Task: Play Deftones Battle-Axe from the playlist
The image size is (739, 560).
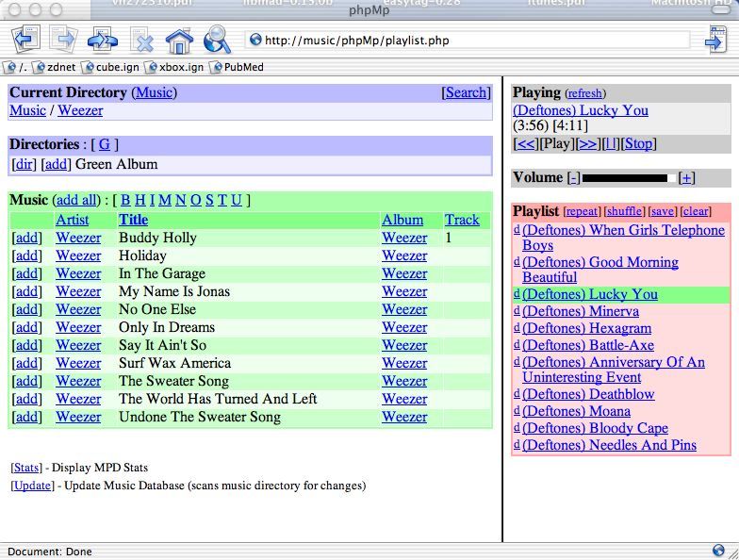Action: [588, 345]
